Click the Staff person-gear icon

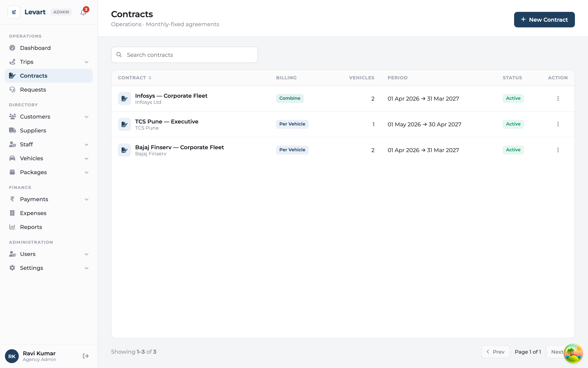click(12, 144)
